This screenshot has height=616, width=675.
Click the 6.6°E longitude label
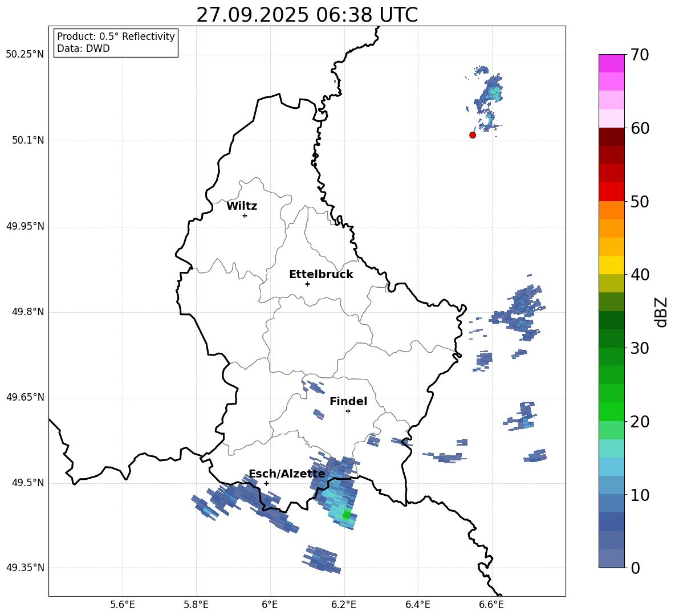click(491, 605)
